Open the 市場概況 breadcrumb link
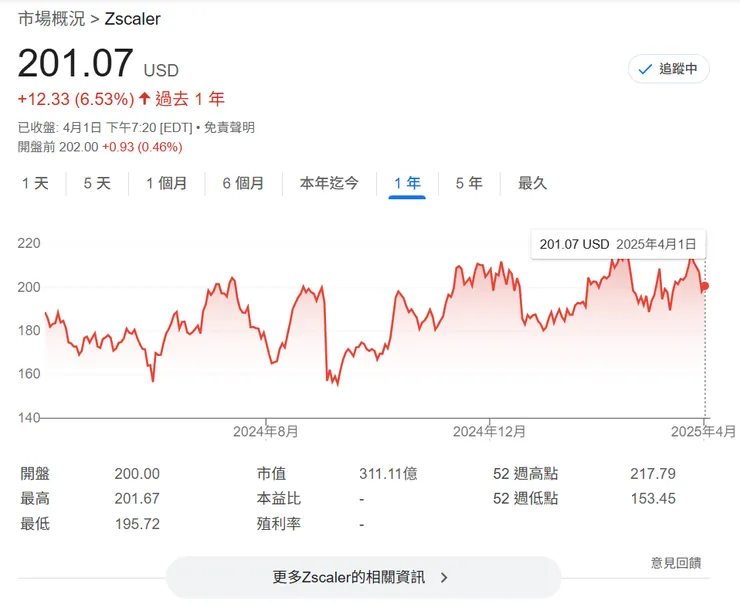 pyautogui.click(x=51, y=19)
